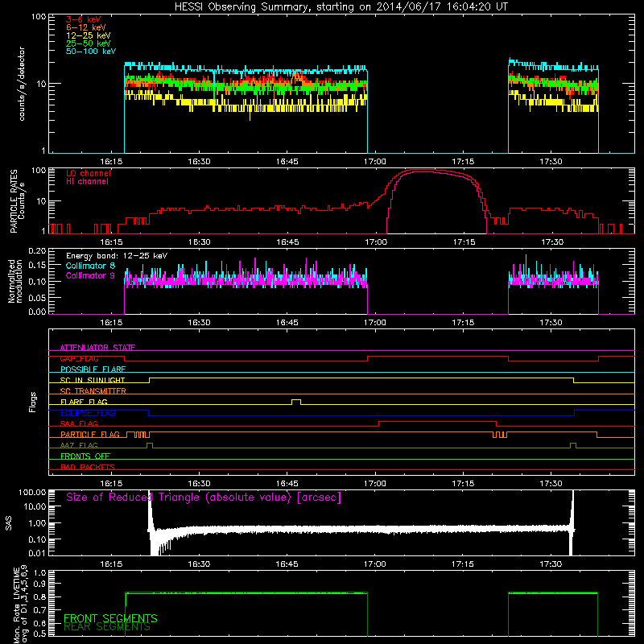
Task: Click the Size of Reduced Triangle caption
Action: click(x=204, y=497)
